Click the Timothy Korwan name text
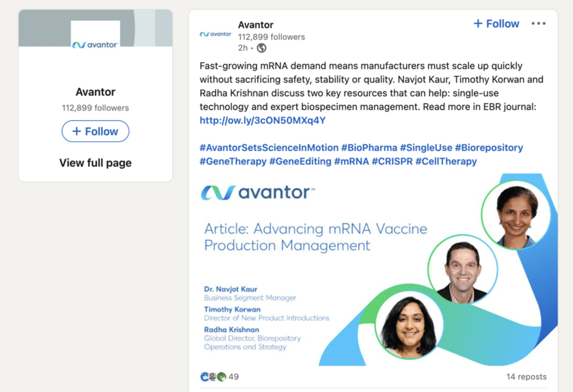This screenshot has height=392, width=573. click(232, 309)
